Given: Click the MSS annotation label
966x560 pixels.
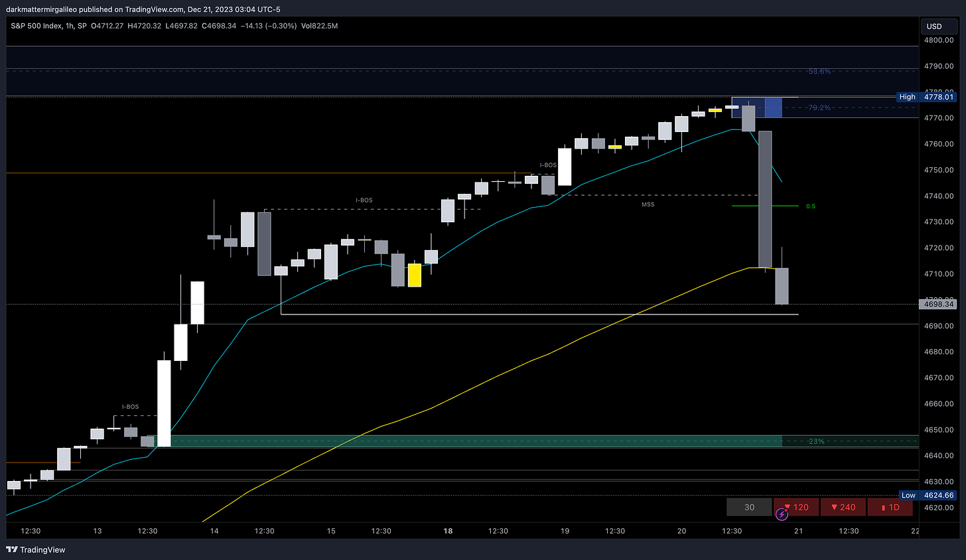Looking at the screenshot, I should point(648,204).
